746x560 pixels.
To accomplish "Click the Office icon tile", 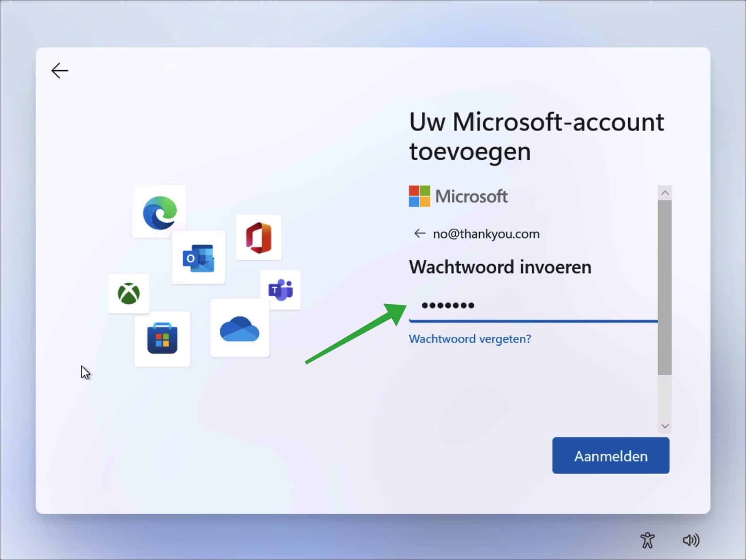I will [x=259, y=238].
